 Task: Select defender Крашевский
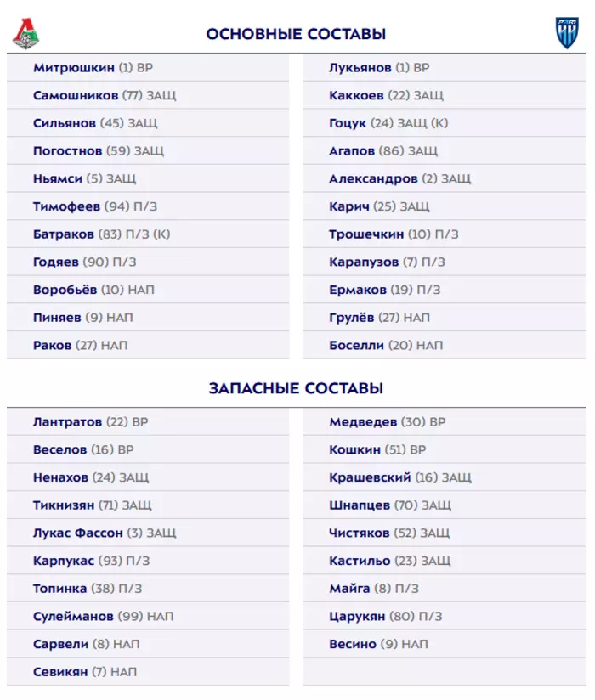[x=370, y=477]
